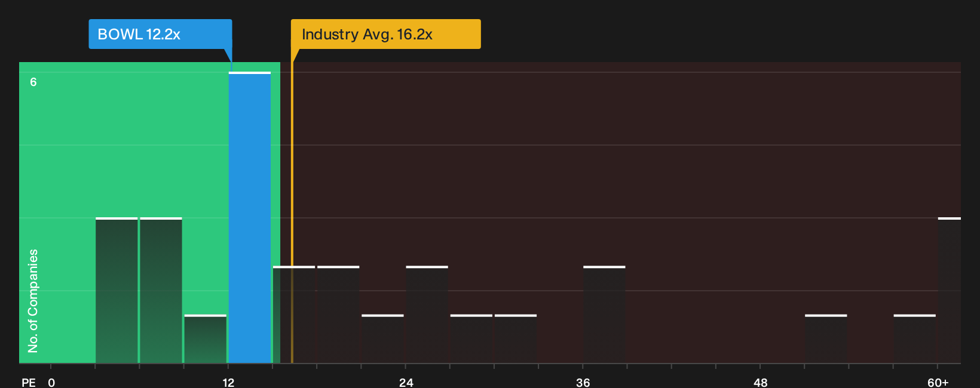
Task: Click the BOWL 12.2x blue label
Action: coord(160,34)
